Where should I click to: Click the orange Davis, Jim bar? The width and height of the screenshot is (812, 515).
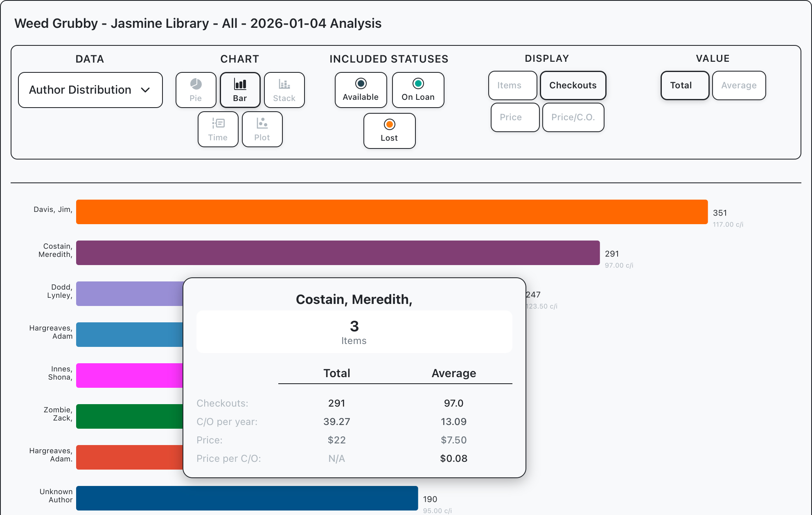(x=392, y=212)
